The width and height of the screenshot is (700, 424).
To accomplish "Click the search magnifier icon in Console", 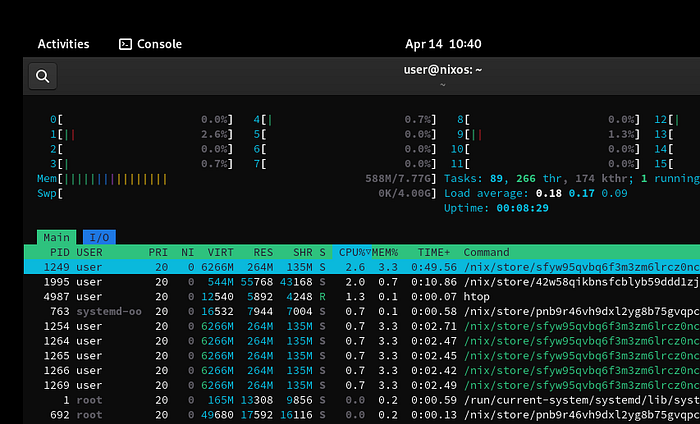I will tap(43, 76).
